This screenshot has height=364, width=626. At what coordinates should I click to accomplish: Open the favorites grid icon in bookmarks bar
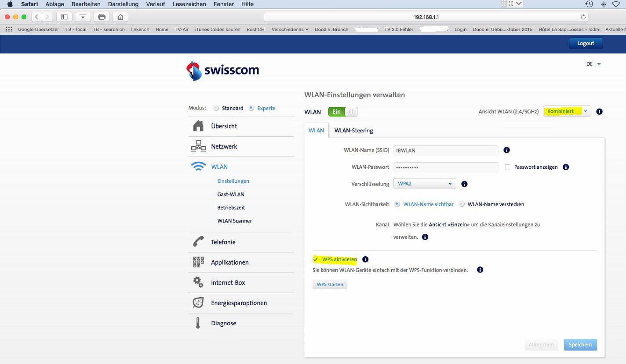point(9,29)
